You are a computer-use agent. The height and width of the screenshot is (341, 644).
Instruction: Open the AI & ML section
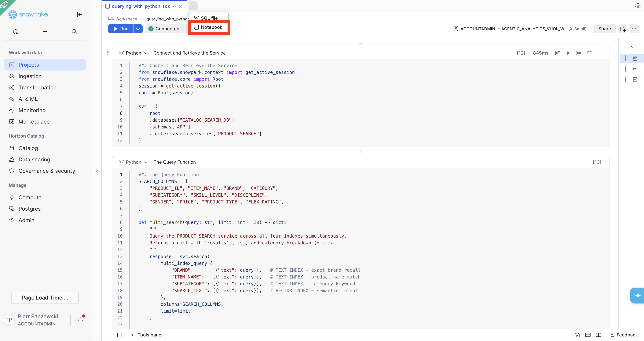[x=45, y=99]
